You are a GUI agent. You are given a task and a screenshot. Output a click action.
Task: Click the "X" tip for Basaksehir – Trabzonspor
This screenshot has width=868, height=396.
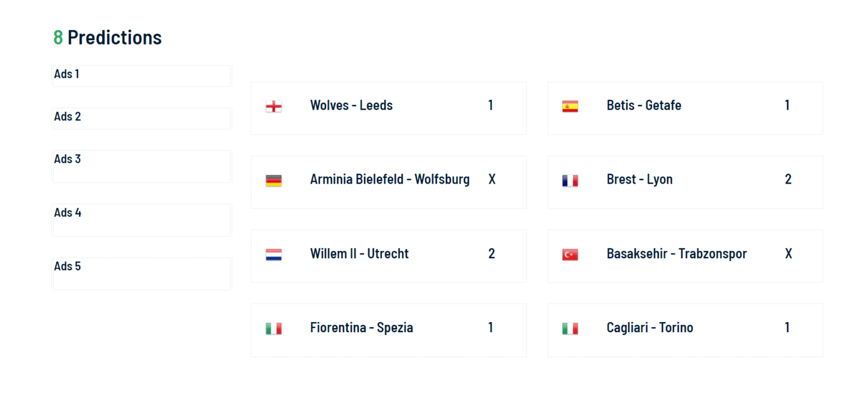click(x=788, y=254)
